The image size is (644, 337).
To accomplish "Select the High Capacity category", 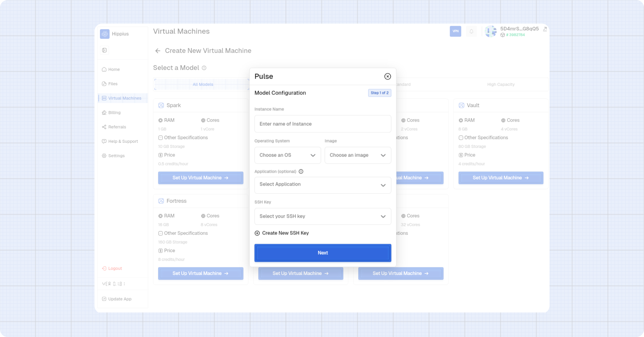I will 501,84.
